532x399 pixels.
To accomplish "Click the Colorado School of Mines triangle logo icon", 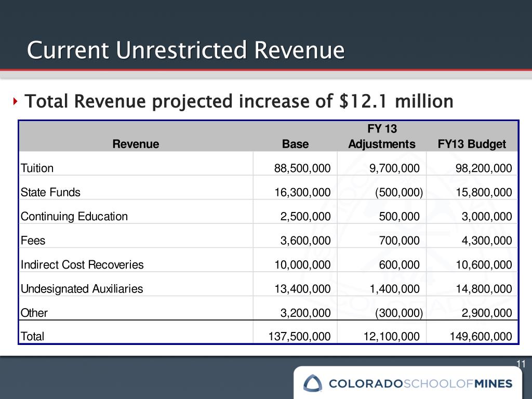I will click(312, 383).
